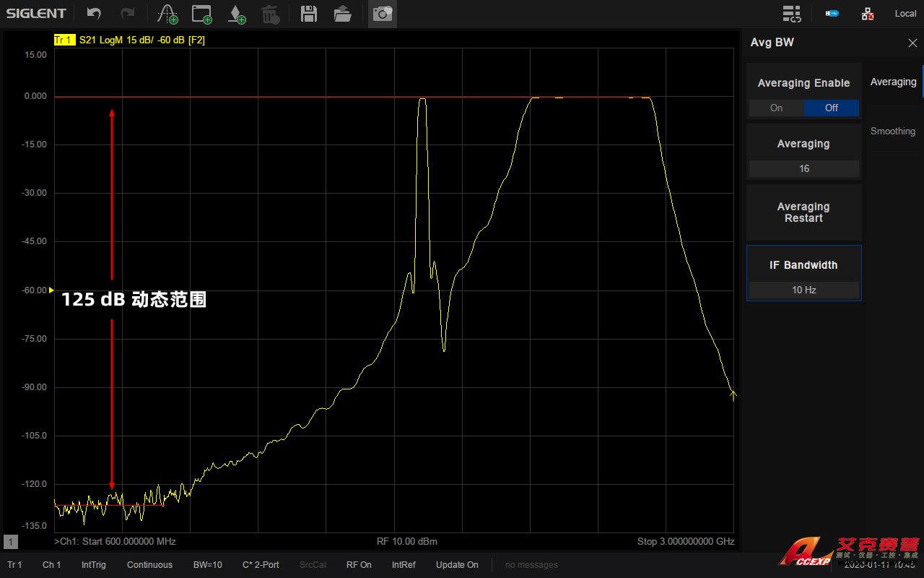Click the undo arrow icon
This screenshot has height=578, width=924.
point(94,14)
